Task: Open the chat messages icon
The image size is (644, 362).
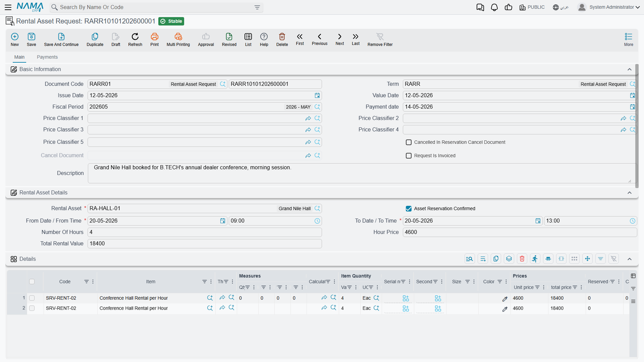Action: pyautogui.click(x=480, y=7)
